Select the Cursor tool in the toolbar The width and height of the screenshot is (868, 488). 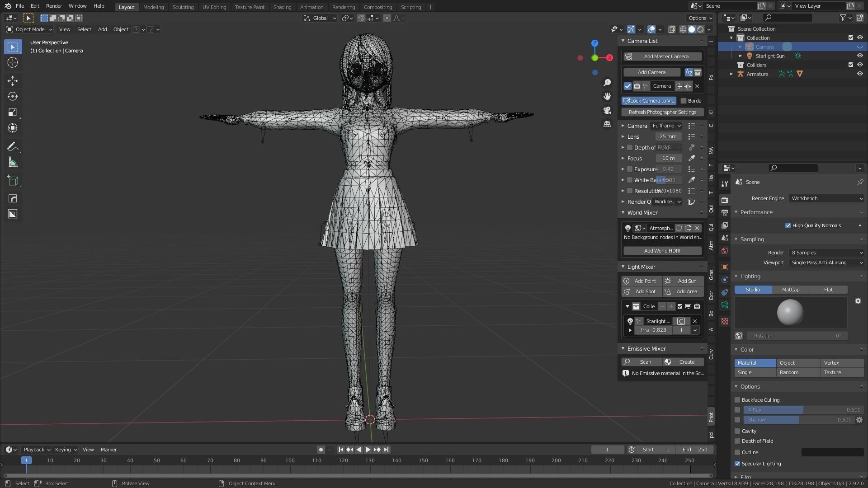click(13, 62)
